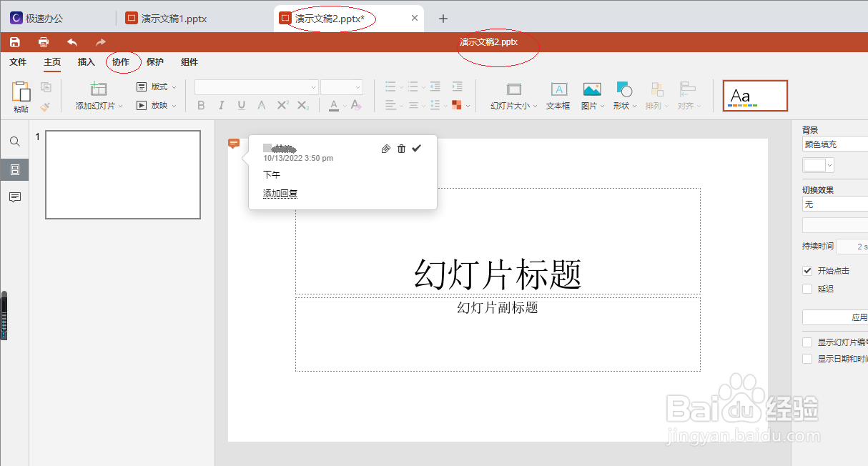Viewport: 868px width, 466px height.
Task: Open the background fill color picker
Action: [817, 164]
